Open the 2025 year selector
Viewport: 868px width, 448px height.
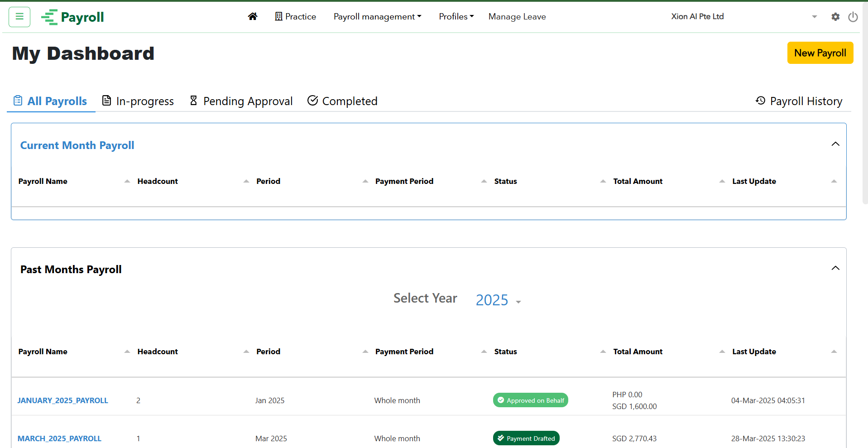pyautogui.click(x=498, y=300)
